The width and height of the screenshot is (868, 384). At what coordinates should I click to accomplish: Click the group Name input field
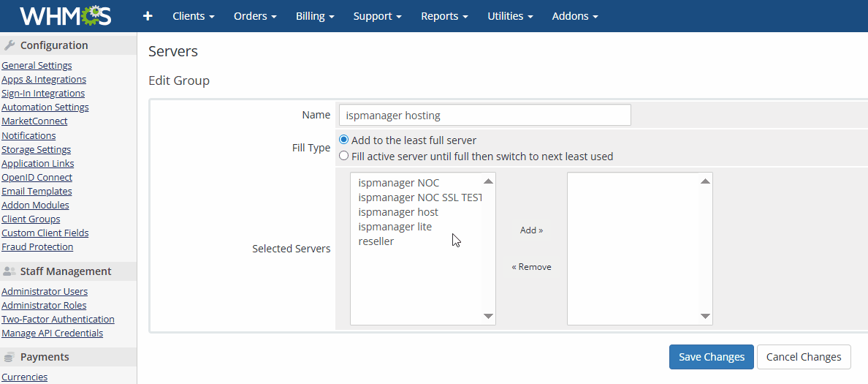[x=484, y=116]
